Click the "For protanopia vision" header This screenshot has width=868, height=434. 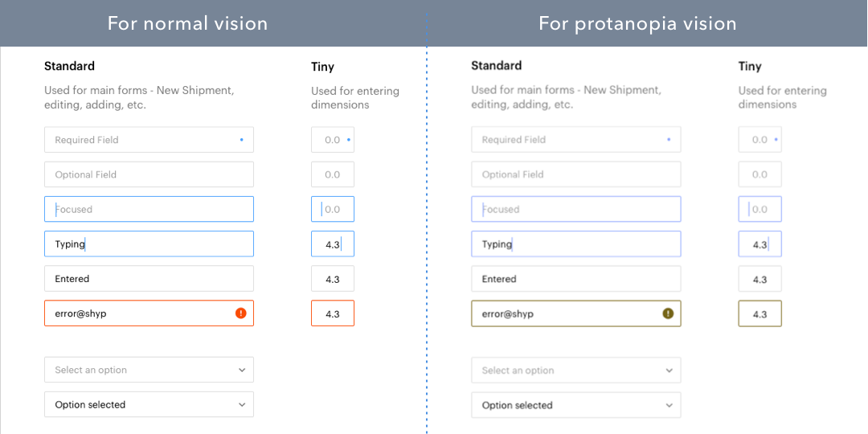click(637, 23)
